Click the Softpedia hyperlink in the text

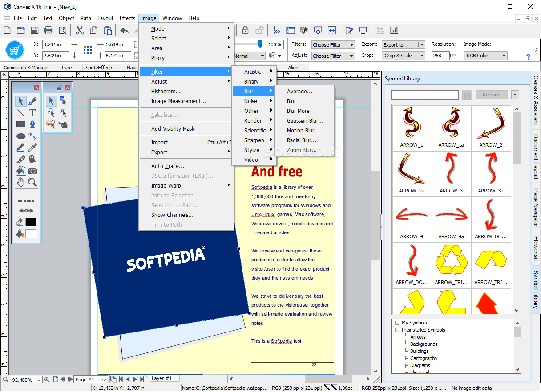262,187
